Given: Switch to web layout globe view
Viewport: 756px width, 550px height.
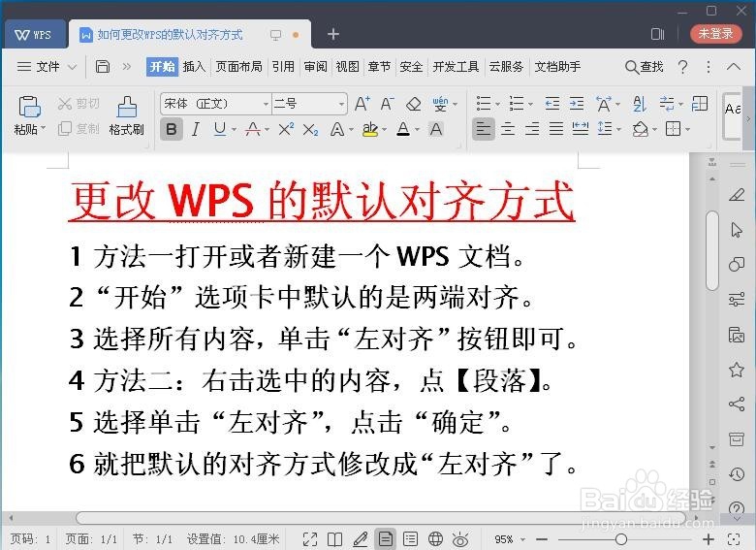Looking at the screenshot, I should (435, 539).
